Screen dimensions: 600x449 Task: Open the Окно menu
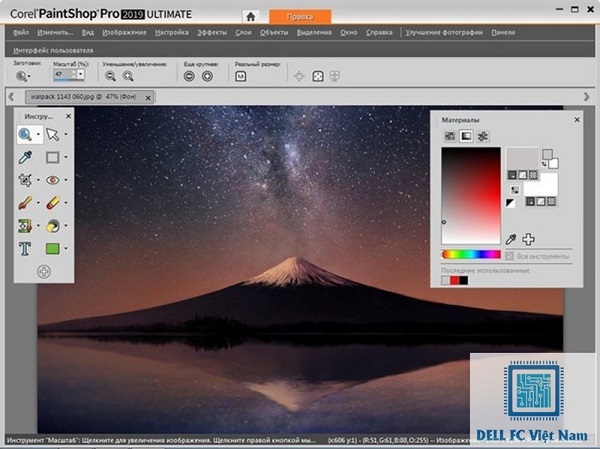click(x=349, y=33)
